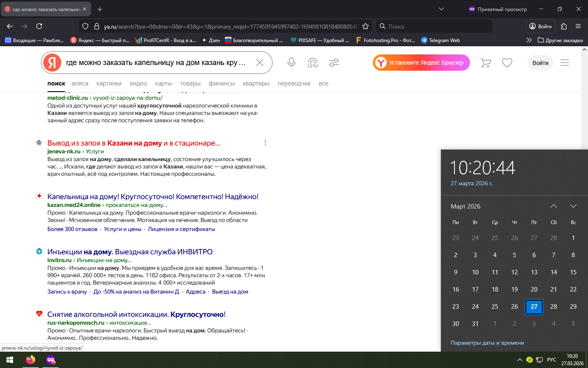
Task: Clear the Yandex search query
Action: (260, 63)
